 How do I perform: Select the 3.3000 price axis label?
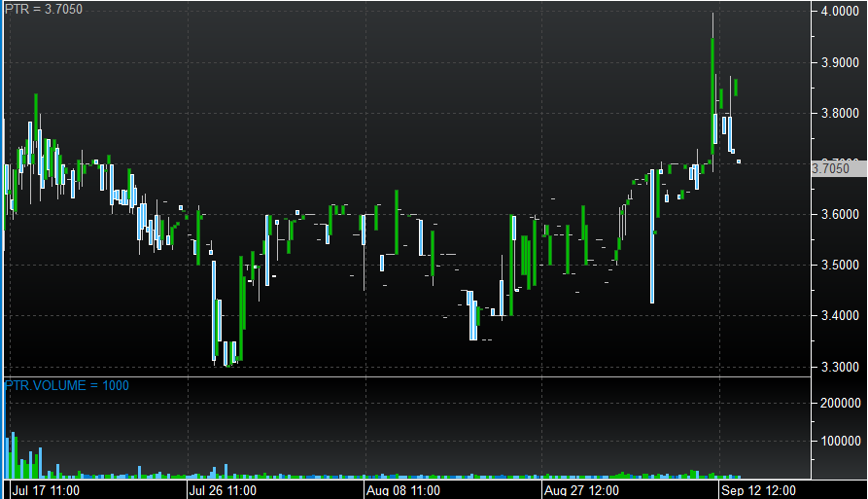click(840, 367)
